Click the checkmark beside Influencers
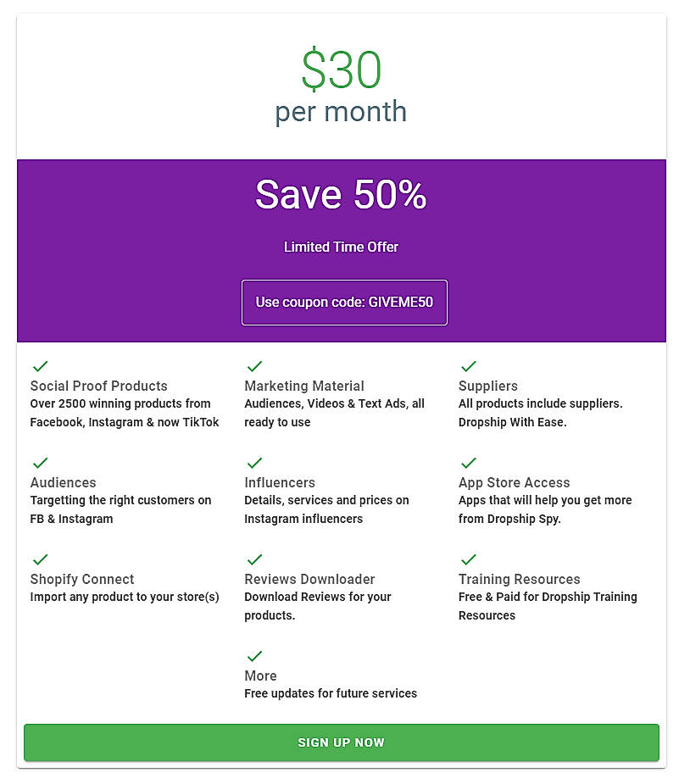The width and height of the screenshot is (679, 784). click(x=254, y=463)
